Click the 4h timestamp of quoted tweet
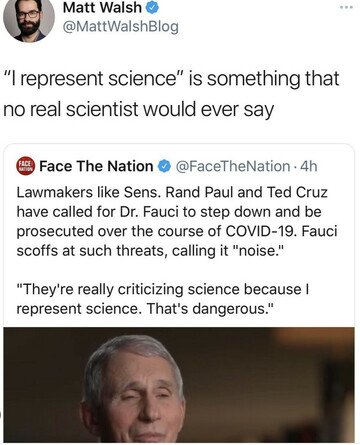This screenshot has width=360, height=445. (309, 166)
